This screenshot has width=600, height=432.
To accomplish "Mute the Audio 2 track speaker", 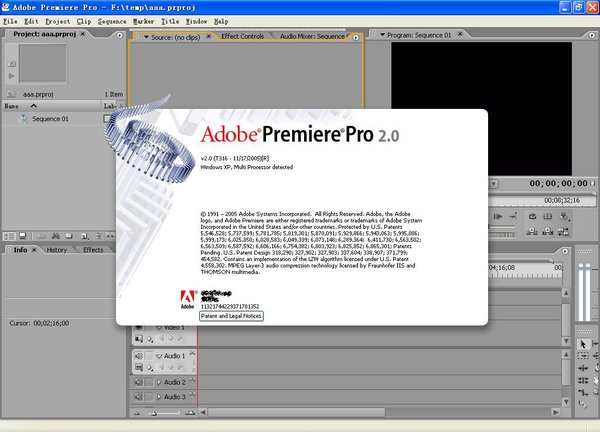I will coord(139,382).
